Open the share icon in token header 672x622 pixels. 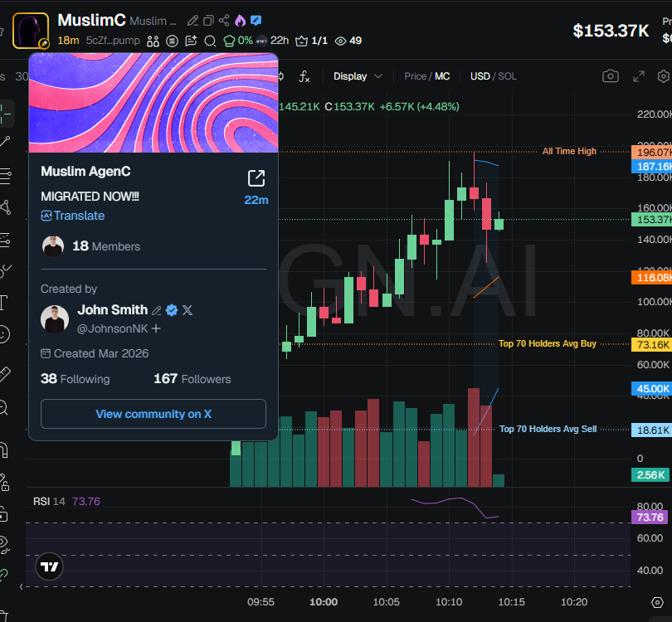[224, 21]
